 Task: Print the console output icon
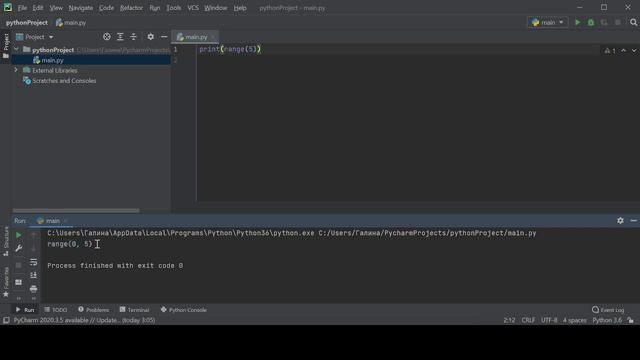[33, 289]
